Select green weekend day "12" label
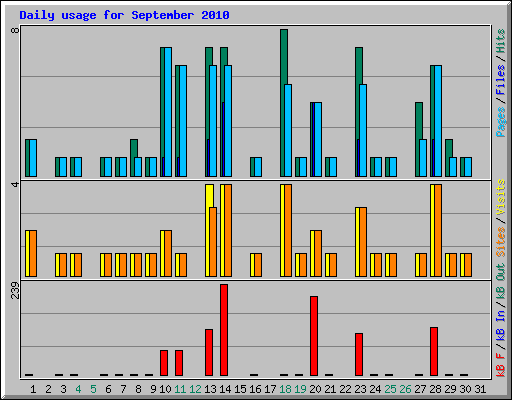 [x=195, y=389]
